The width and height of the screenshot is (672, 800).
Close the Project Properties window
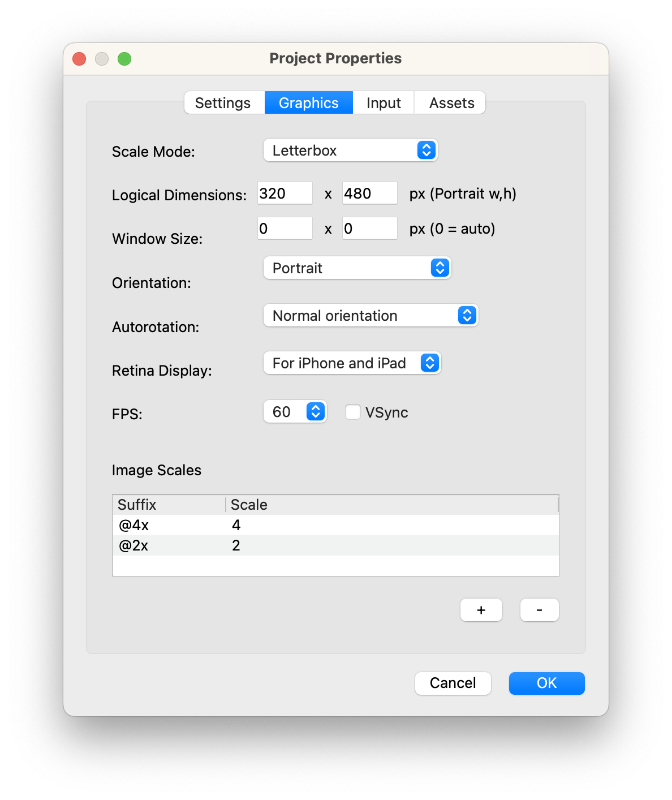79,59
